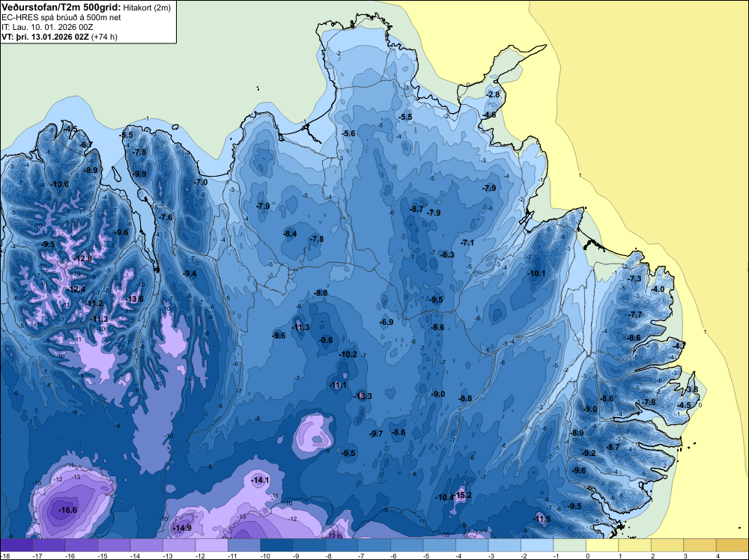Image resolution: width=749 pixels, height=560 pixels.
Task: Click the -12.8 temperature value
Action: [82, 259]
